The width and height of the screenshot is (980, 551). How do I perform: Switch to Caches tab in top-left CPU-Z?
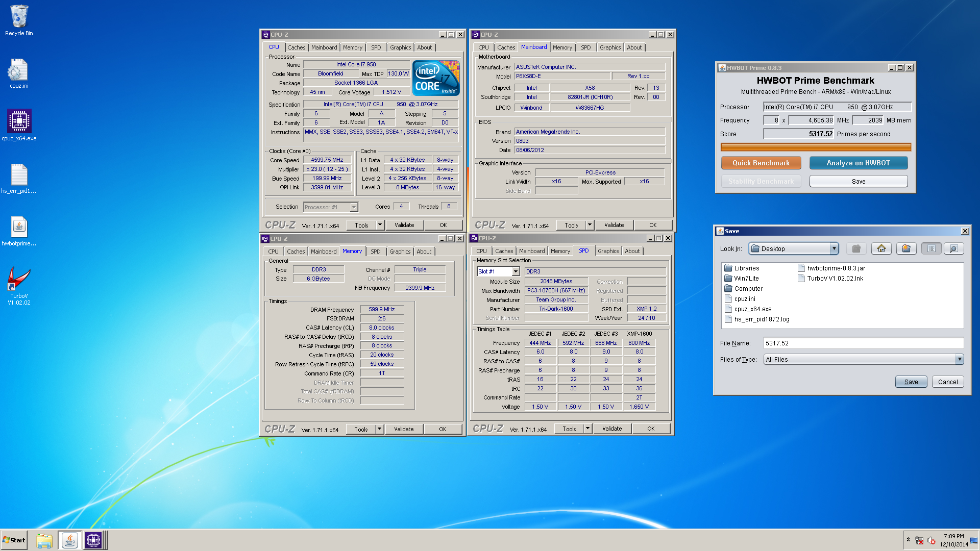(296, 47)
